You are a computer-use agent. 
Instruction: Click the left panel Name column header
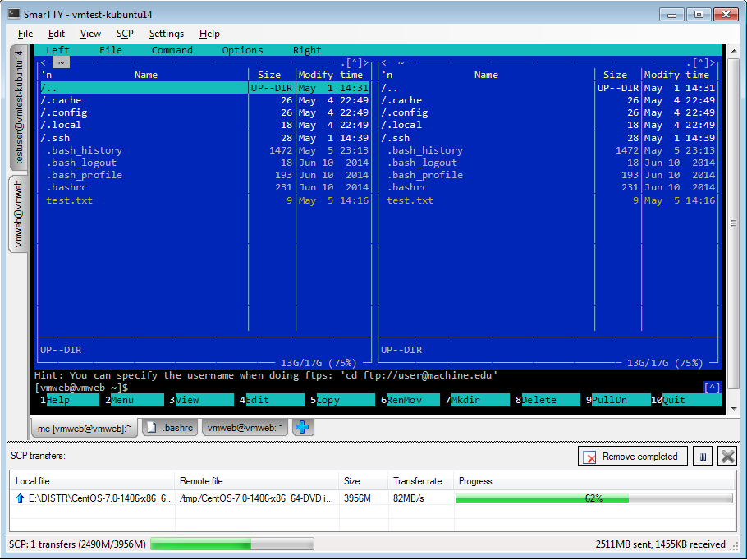(146, 75)
